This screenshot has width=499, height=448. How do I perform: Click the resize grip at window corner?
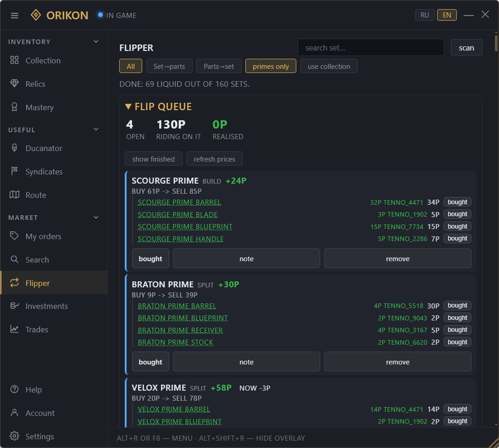tap(493, 443)
